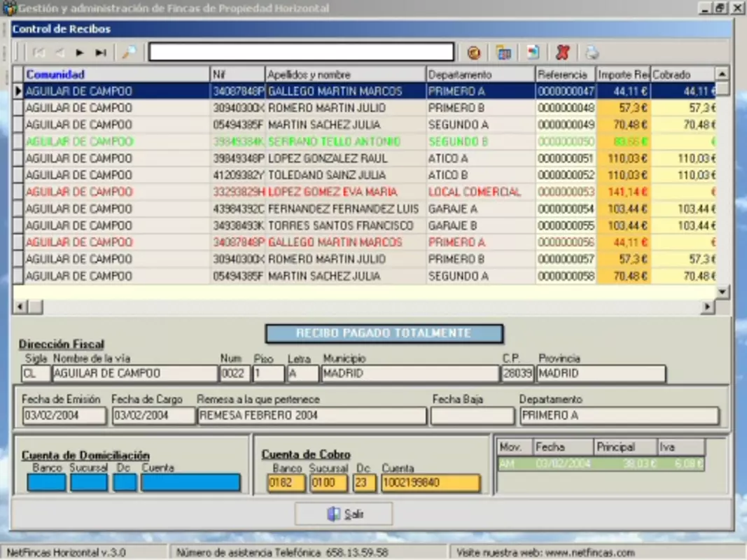Click the document export toolbar icon
The image size is (747, 560).
click(533, 52)
